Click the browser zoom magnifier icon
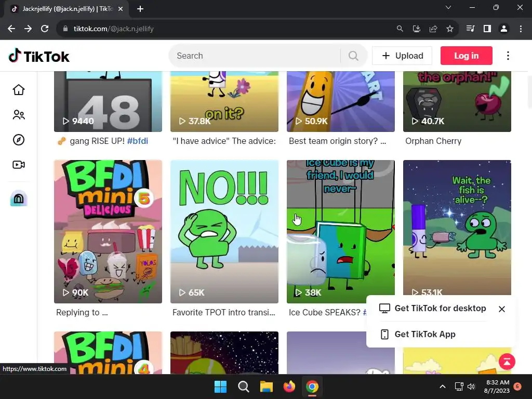The image size is (532, 399). (400, 29)
